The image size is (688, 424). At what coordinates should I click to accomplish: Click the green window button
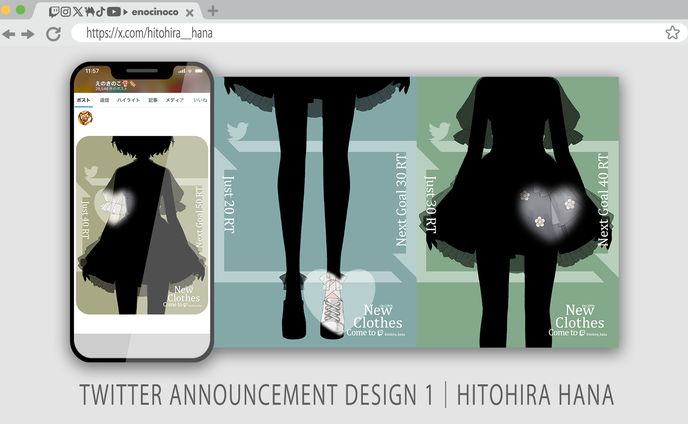coord(20,10)
